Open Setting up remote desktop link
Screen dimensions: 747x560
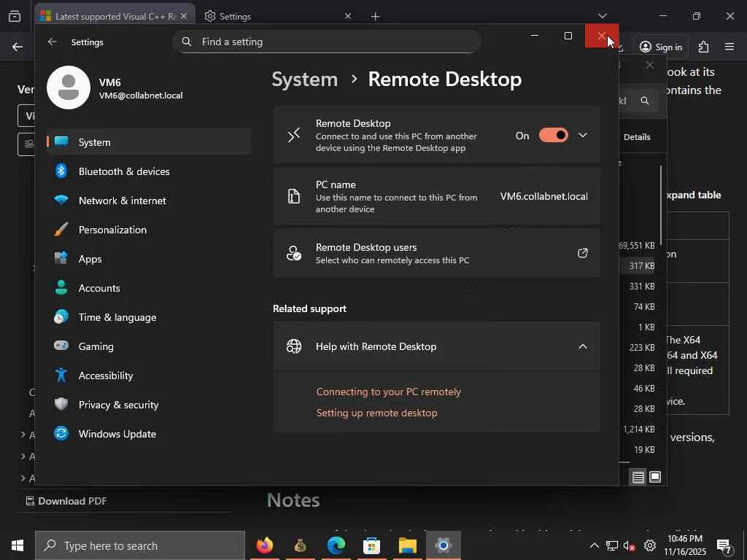pyautogui.click(x=376, y=413)
